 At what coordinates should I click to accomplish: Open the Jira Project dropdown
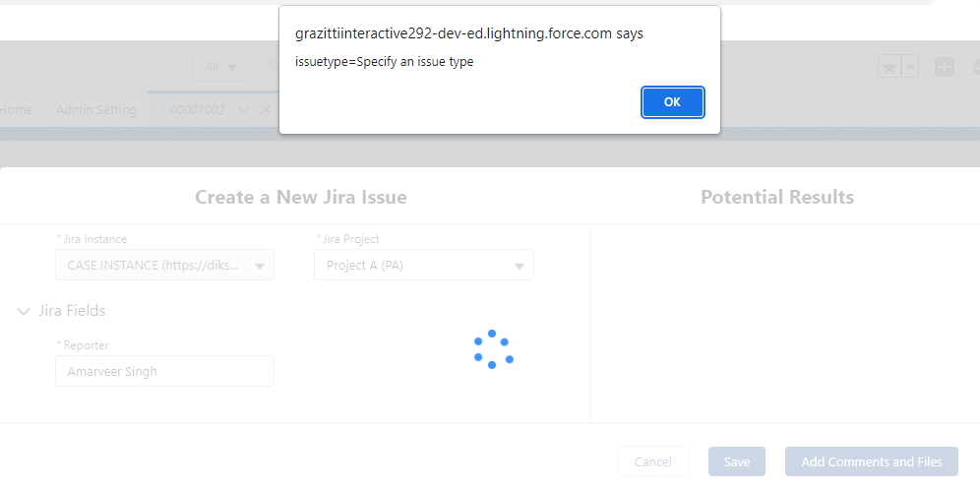424,265
